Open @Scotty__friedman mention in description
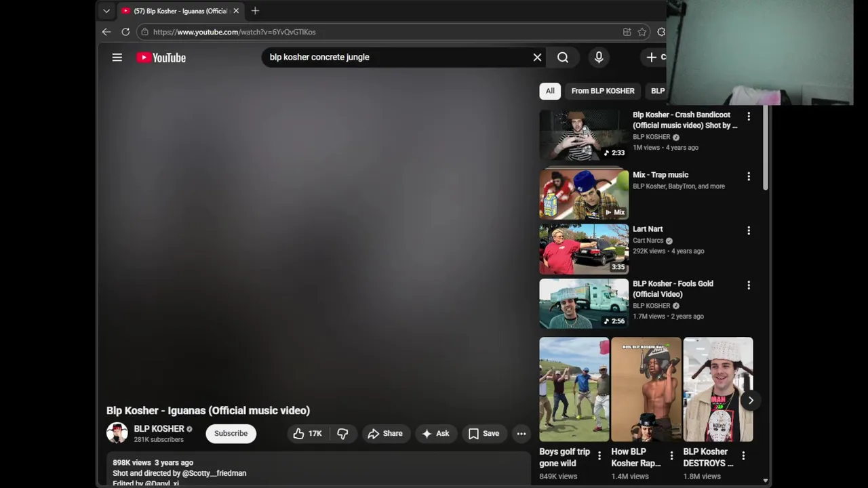 [x=214, y=473]
